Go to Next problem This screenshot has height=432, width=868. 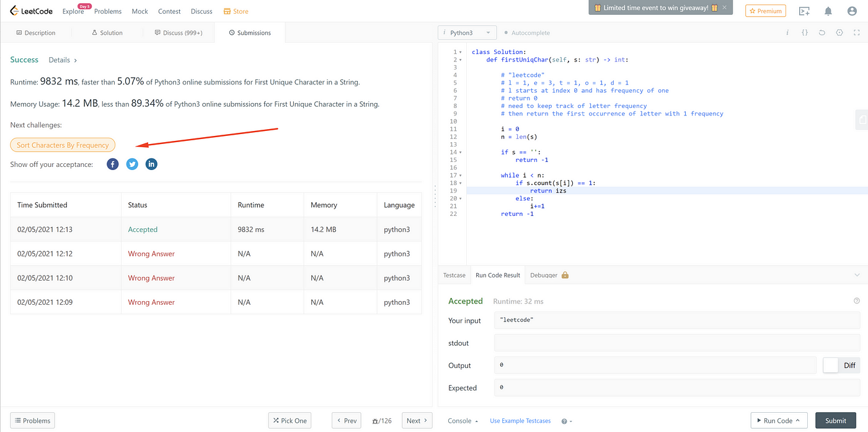[x=417, y=420]
